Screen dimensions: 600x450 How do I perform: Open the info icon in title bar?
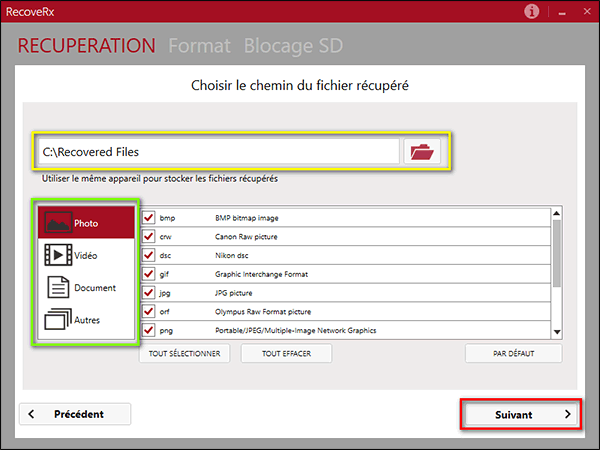pos(531,11)
